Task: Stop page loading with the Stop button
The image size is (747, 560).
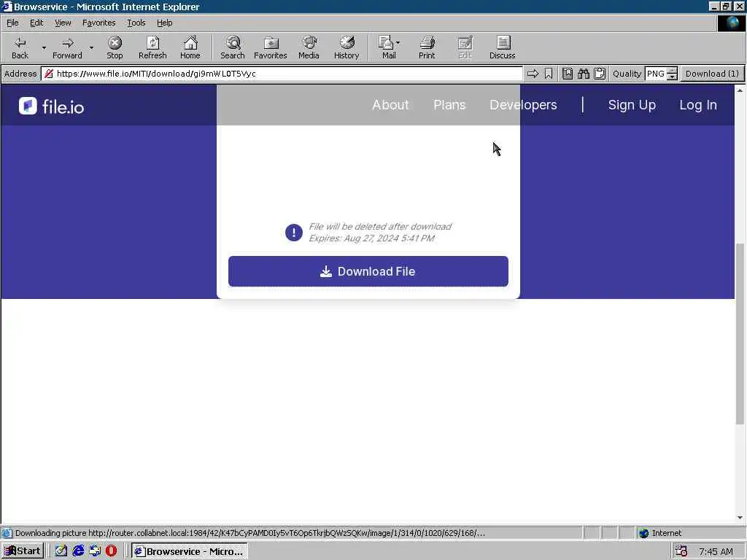Action: coord(115,47)
